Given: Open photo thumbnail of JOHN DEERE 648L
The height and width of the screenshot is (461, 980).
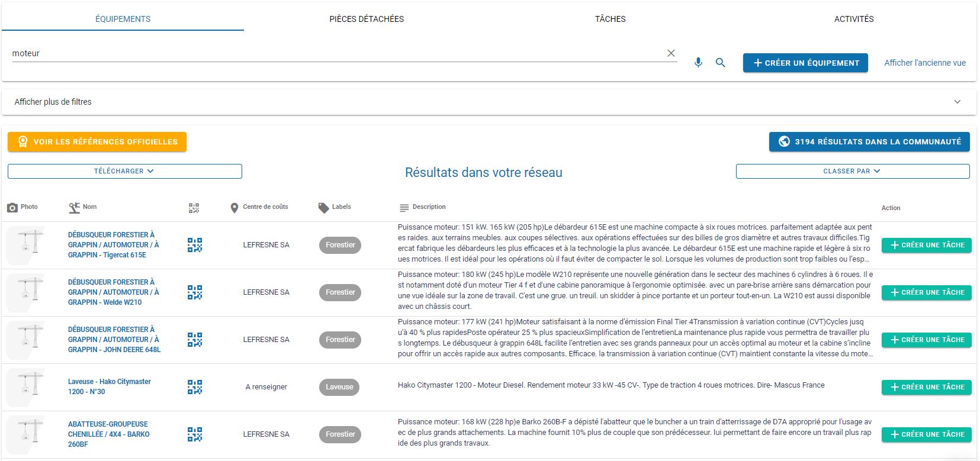Looking at the screenshot, I should 26,340.
